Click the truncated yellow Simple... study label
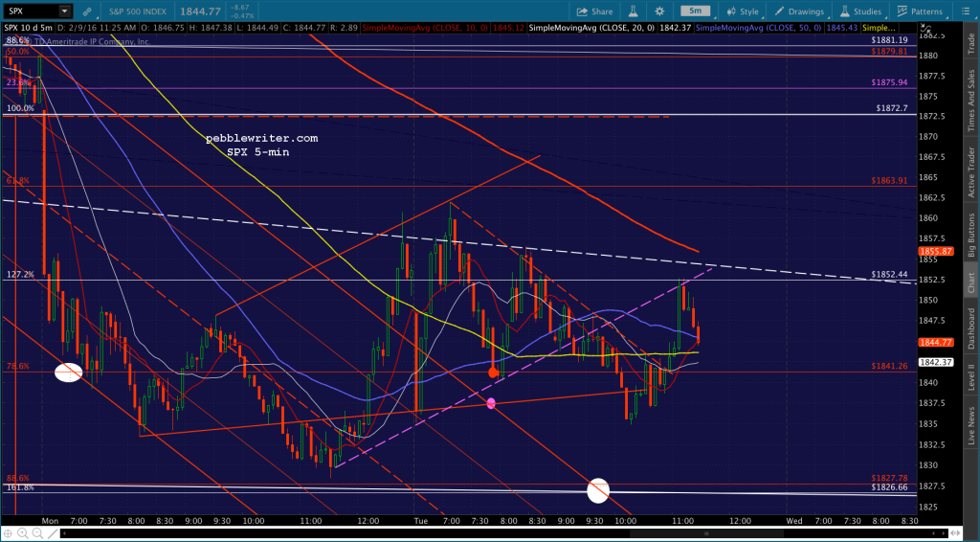The width and height of the screenshot is (980, 542). point(879,28)
